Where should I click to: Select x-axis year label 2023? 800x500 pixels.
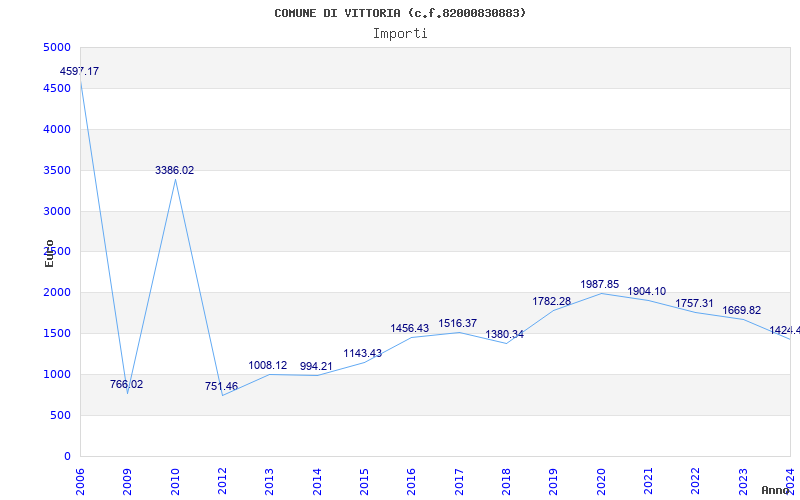point(743,481)
